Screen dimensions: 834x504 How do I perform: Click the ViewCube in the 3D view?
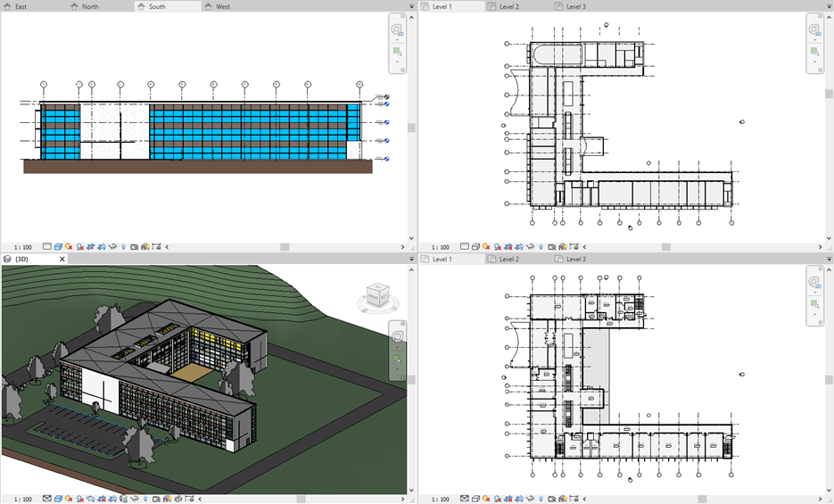coord(376,293)
